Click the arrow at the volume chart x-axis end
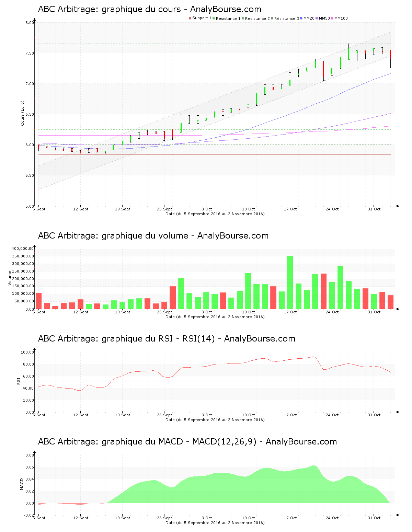 tap(398, 309)
